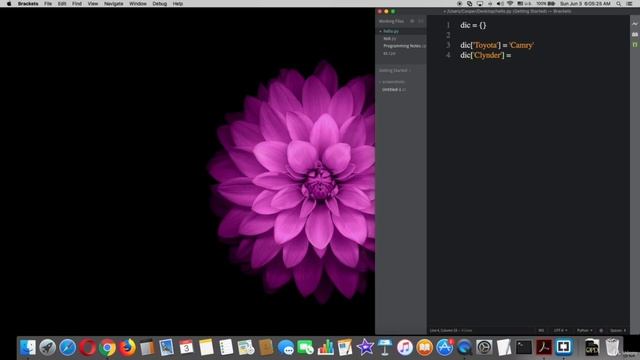Click the 'Camry' string on line 3
The image size is (640, 360).
tap(521, 45)
